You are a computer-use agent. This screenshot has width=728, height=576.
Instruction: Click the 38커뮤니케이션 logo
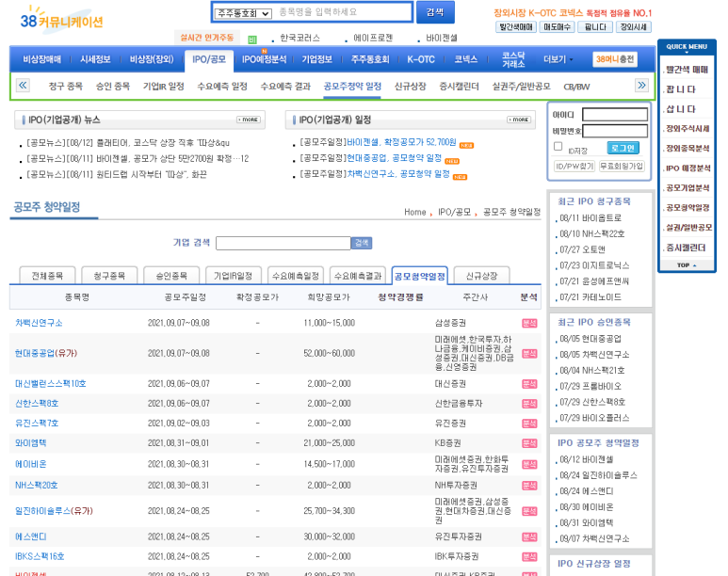click(62, 20)
